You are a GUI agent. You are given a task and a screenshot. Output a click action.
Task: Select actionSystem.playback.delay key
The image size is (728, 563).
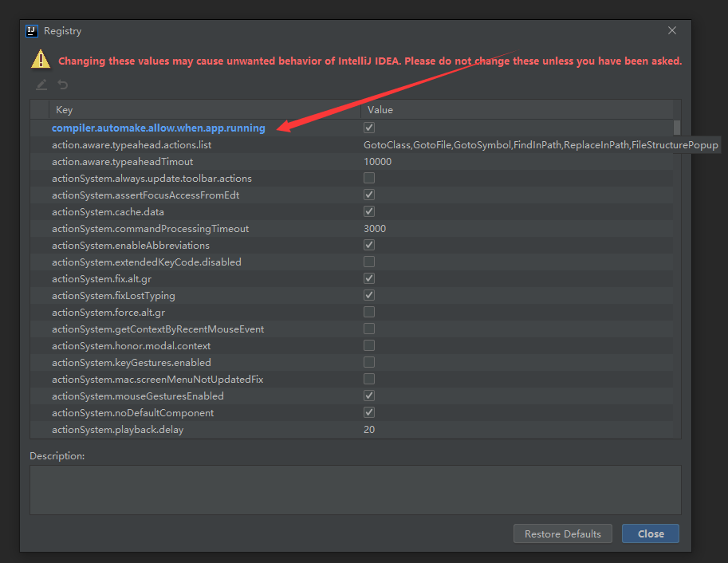pyautogui.click(x=118, y=430)
